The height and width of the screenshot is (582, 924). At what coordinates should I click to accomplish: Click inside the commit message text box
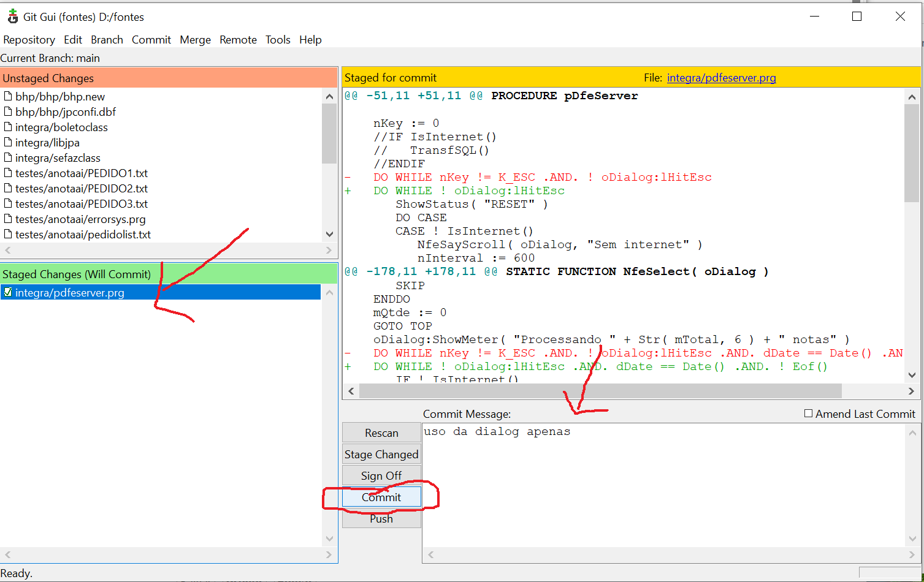pyautogui.click(x=662, y=484)
